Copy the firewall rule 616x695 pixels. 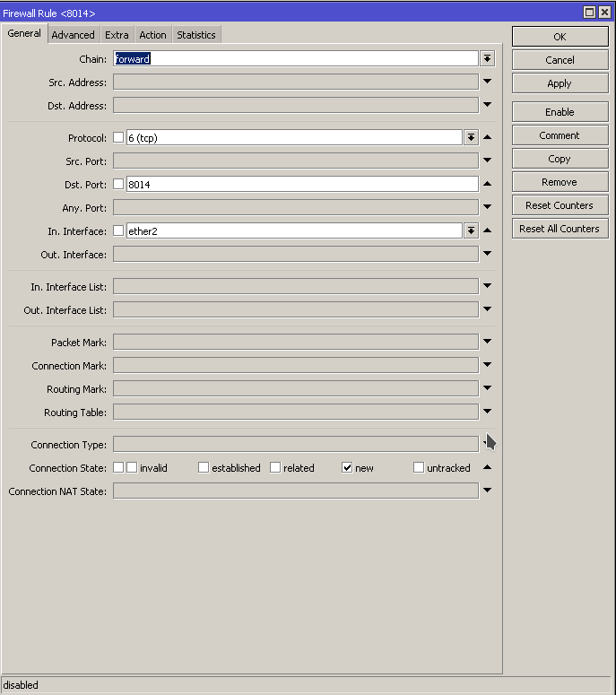(x=560, y=159)
